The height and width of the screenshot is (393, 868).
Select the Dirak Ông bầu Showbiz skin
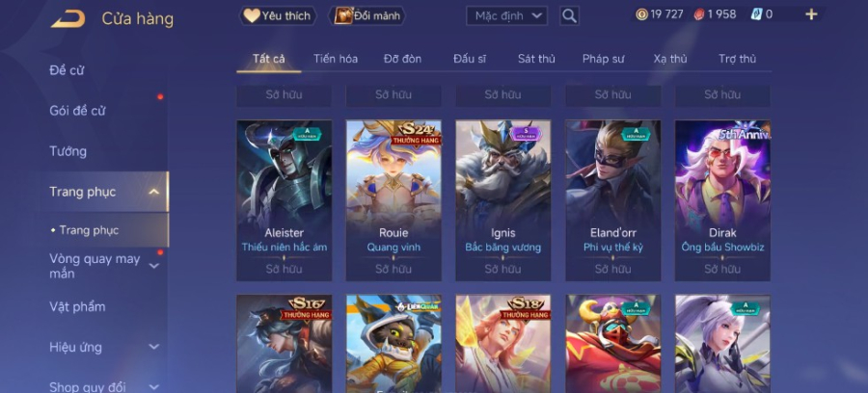tap(722, 200)
